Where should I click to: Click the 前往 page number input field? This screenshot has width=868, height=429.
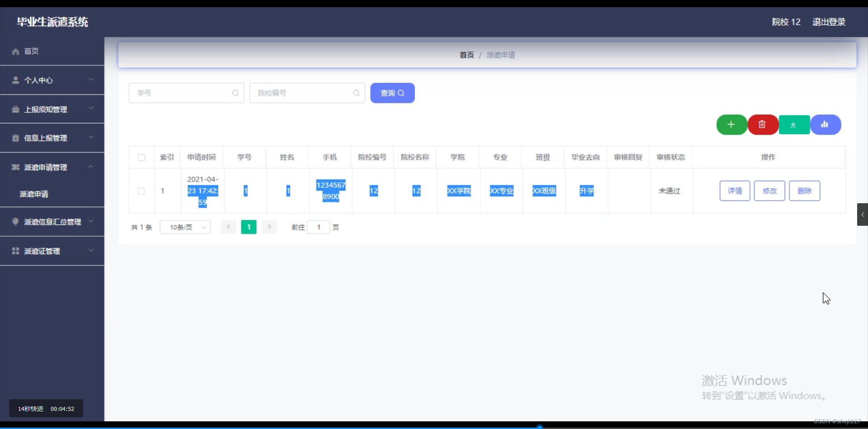(x=318, y=227)
